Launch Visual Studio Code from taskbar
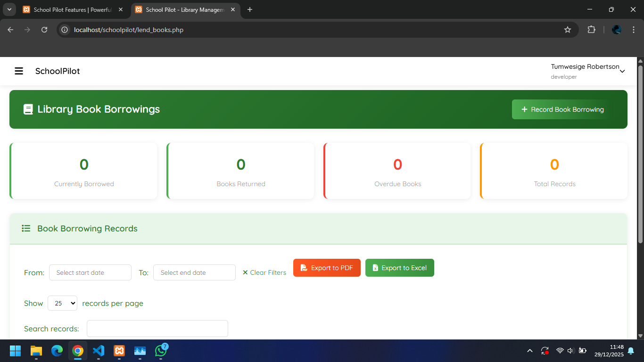Image resolution: width=644 pixels, height=362 pixels. click(99, 351)
